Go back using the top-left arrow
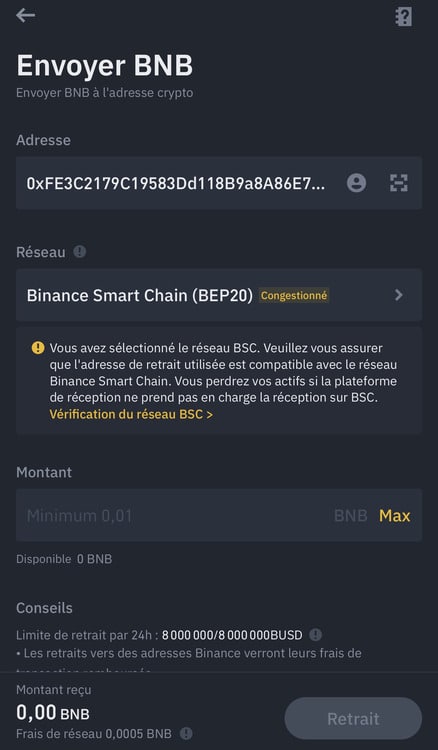 point(25,15)
